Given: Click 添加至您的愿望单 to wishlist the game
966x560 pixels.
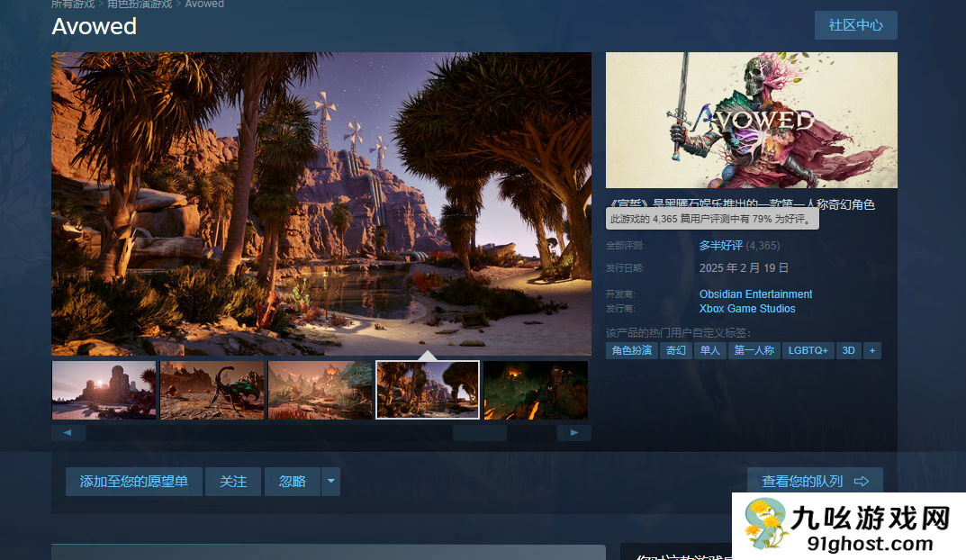Looking at the screenshot, I should pos(133,482).
